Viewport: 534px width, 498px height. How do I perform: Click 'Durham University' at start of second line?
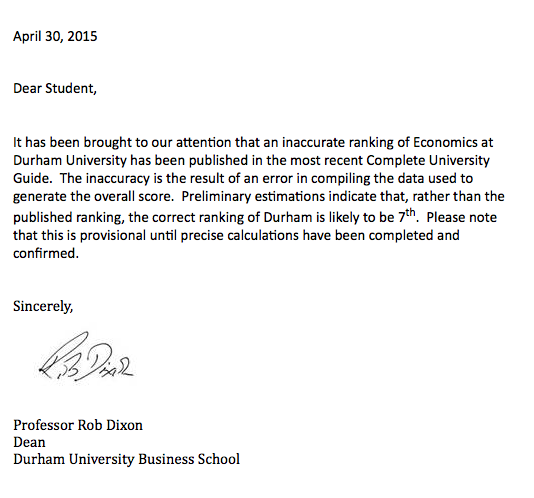(70, 160)
